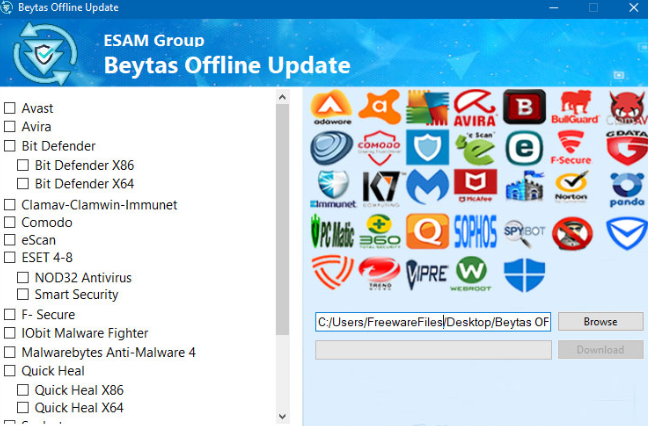Click the empty download progress bar

click(433, 350)
